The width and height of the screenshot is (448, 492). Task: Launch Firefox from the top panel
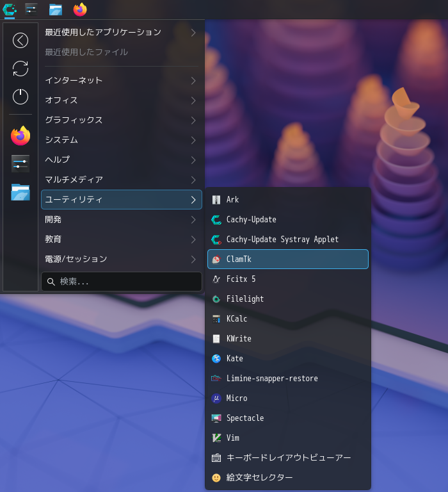(80, 10)
